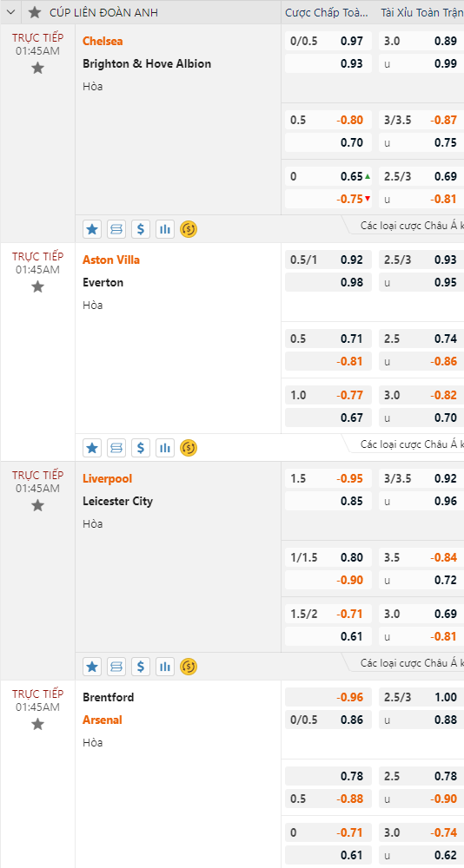464x868 pixels.
Task: Click the dollar sign icon under Aston Villa match
Action: pos(141,447)
